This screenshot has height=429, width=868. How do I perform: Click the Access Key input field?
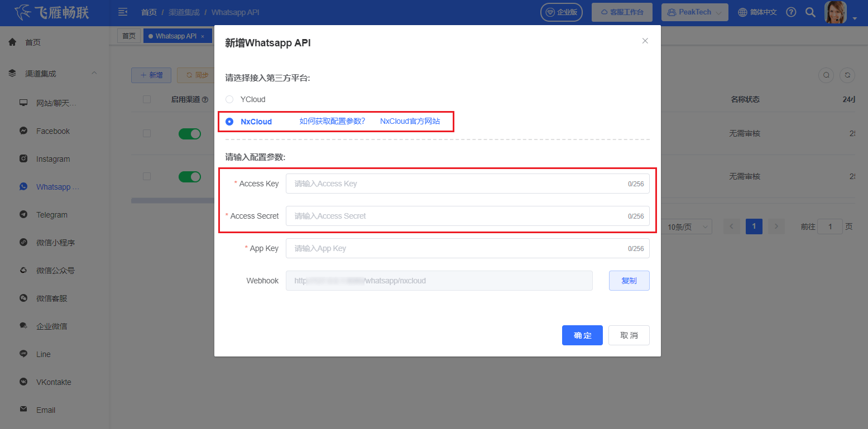(x=468, y=184)
